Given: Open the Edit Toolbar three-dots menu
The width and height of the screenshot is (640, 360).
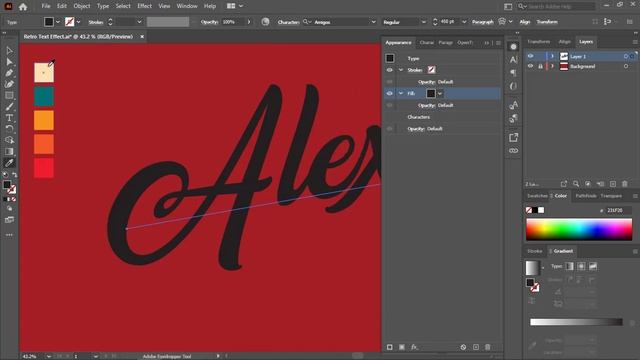Looking at the screenshot, I should point(9,235).
